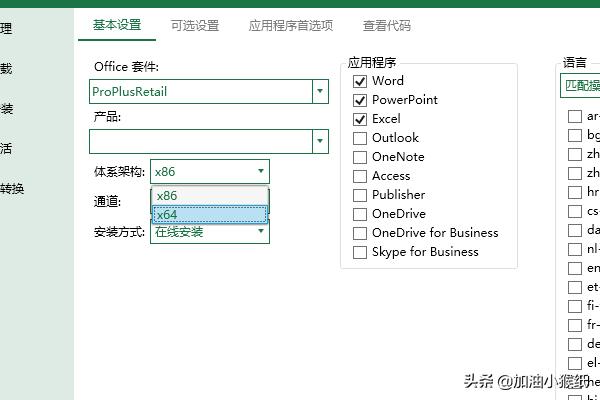Click inside the 产品 combo box field
This screenshot has height=400, width=600.
click(x=200, y=142)
